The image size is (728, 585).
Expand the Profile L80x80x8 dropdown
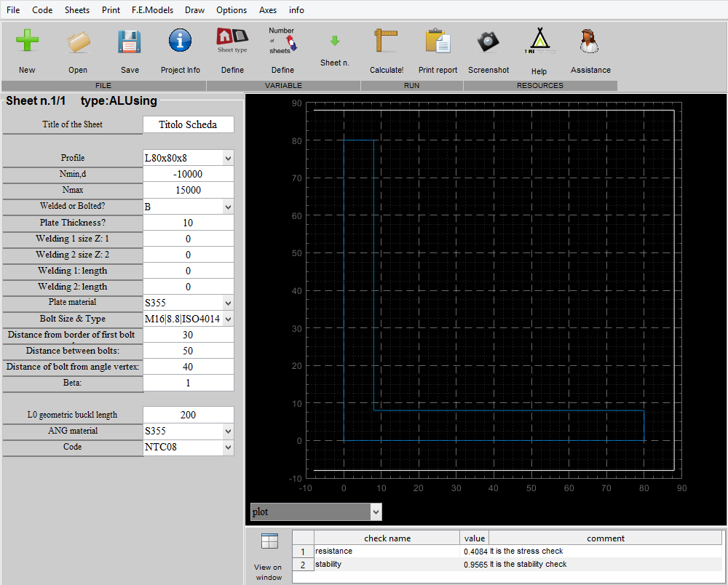point(228,158)
